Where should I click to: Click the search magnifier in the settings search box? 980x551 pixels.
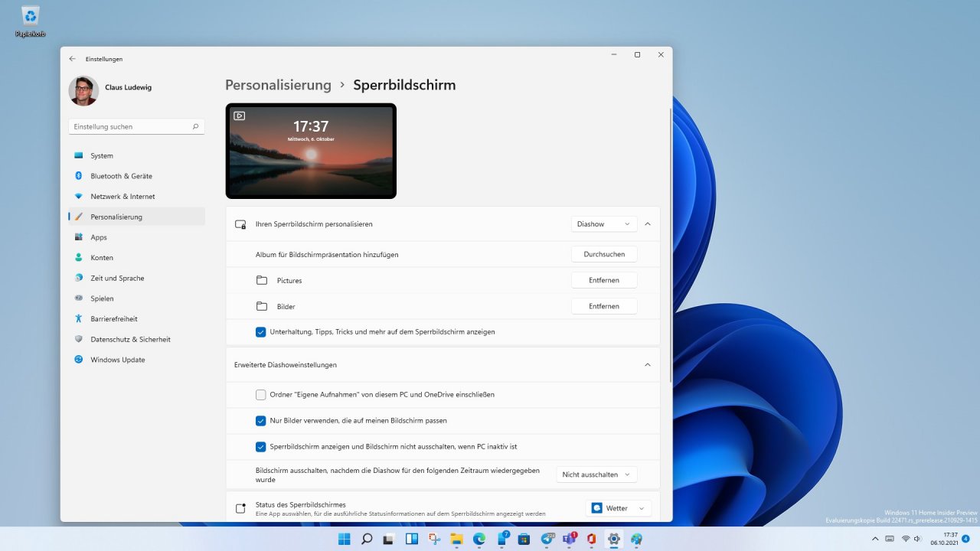point(195,126)
